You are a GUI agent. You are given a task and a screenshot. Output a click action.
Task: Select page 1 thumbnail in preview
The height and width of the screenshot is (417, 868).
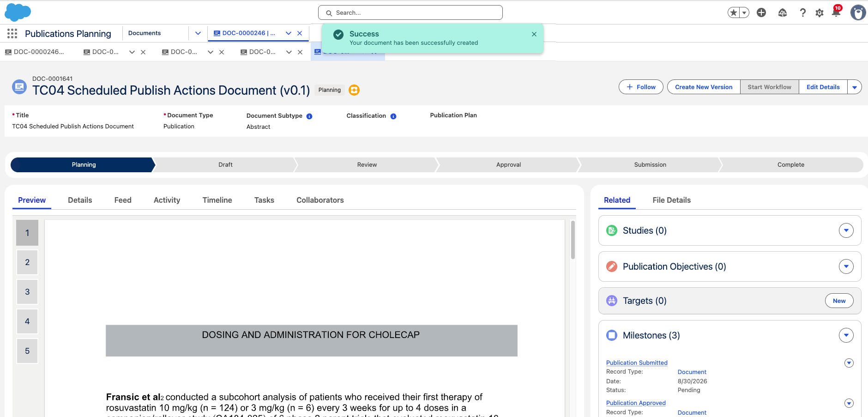27,233
